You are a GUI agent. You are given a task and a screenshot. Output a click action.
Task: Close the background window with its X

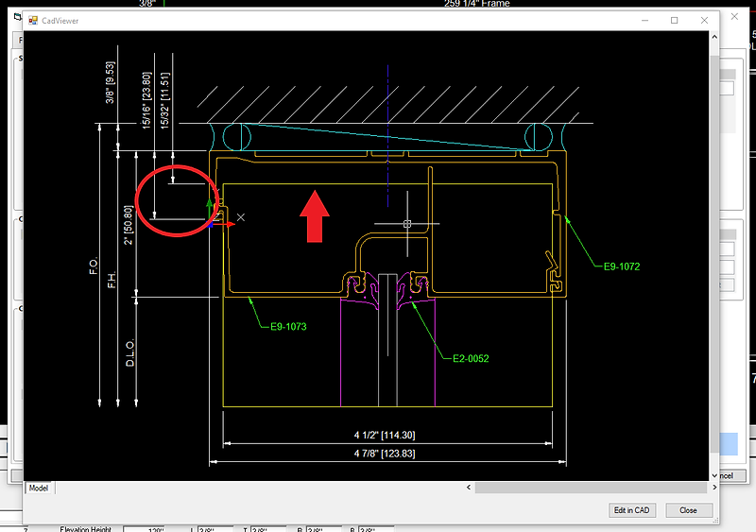point(734,16)
